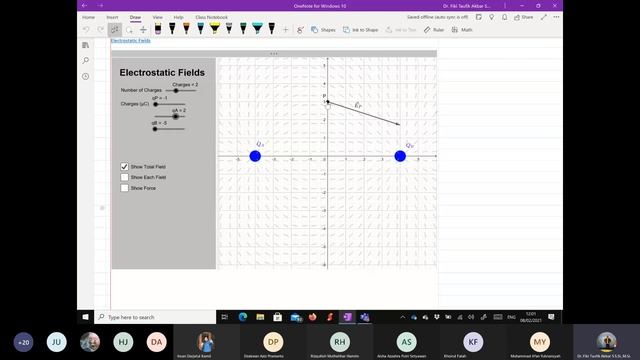Open the feed/sticky notes icon

pos(479,17)
